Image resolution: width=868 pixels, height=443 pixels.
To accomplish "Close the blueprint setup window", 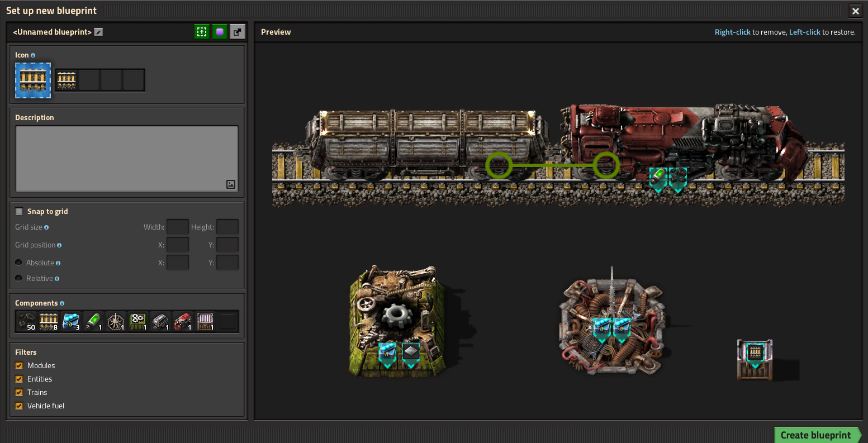I will coord(856,11).
